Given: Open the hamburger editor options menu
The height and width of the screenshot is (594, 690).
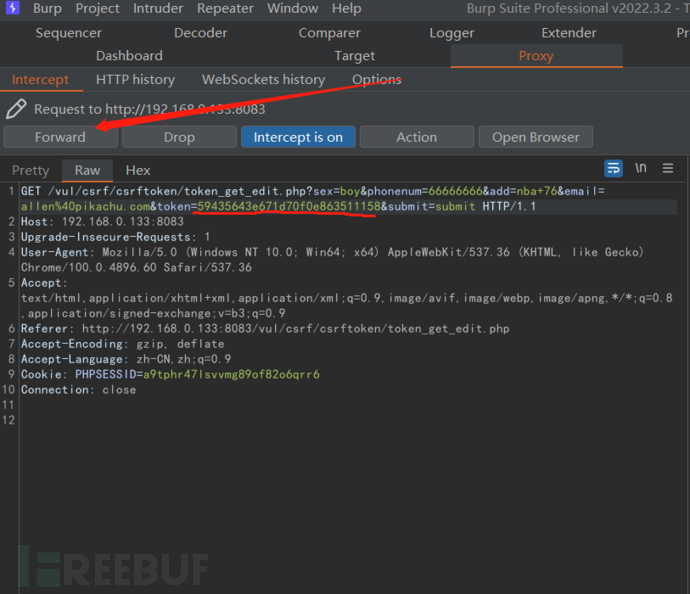Looking at the screenshot, I should tap(668, 168).
